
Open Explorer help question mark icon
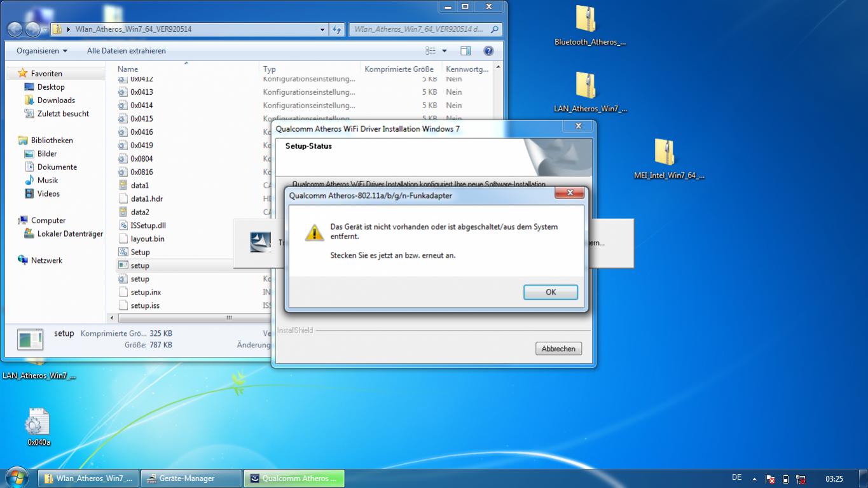tap(488, 51)
